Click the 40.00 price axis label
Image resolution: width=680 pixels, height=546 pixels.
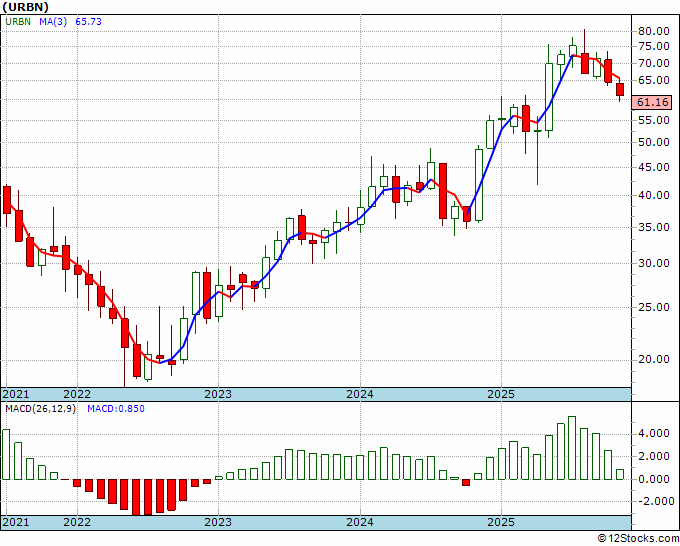(654, 195)
